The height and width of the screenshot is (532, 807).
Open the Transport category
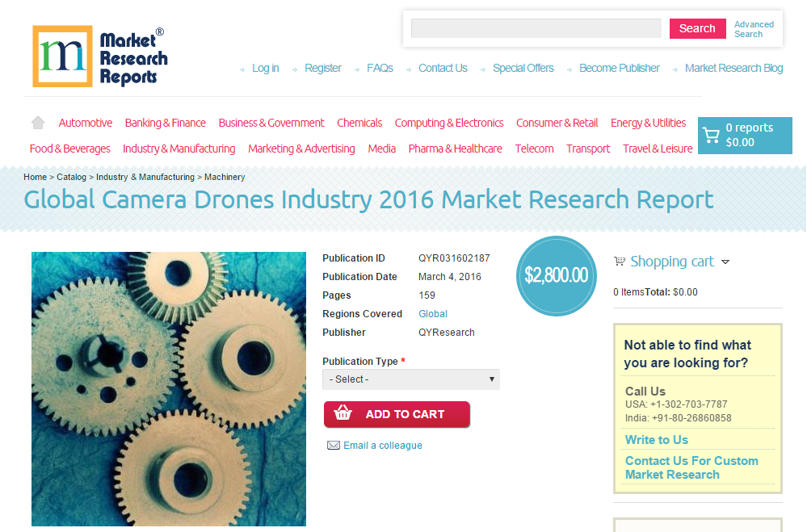588,149
